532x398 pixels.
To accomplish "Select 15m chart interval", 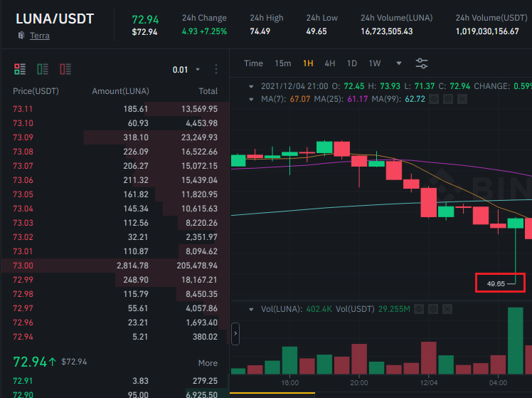I will click(283, 63).
